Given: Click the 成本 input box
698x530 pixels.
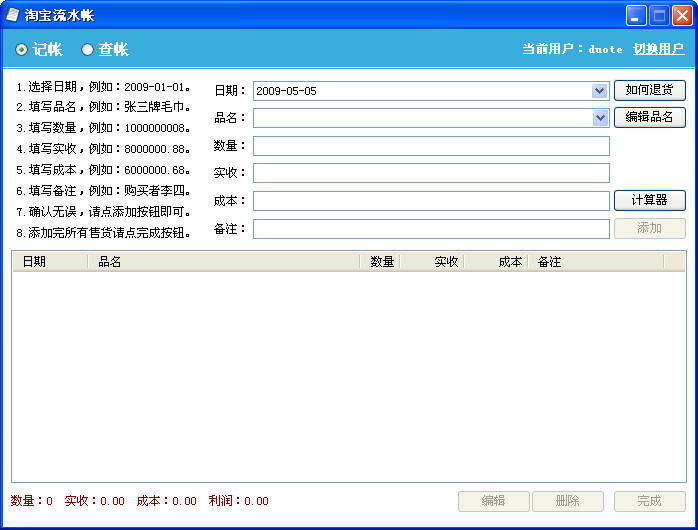Looking at the screenshot, I should tap(431, 201).
